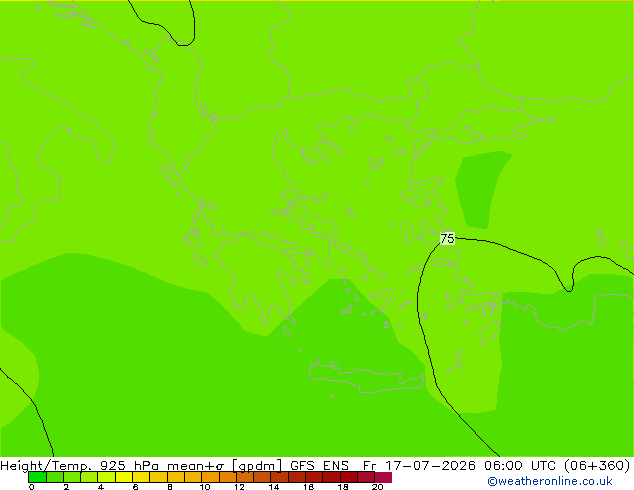Pick the orange legend swatch above value 10
Viewport: 634px width, 490px height.
click(210, 477)
